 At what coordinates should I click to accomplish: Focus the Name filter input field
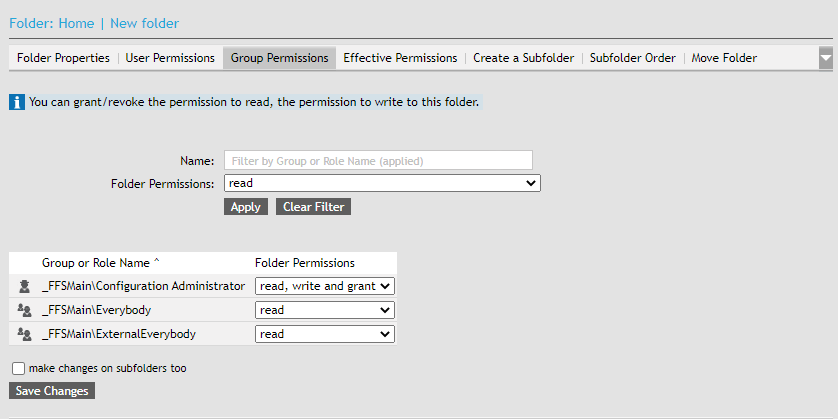pos(378,160)
